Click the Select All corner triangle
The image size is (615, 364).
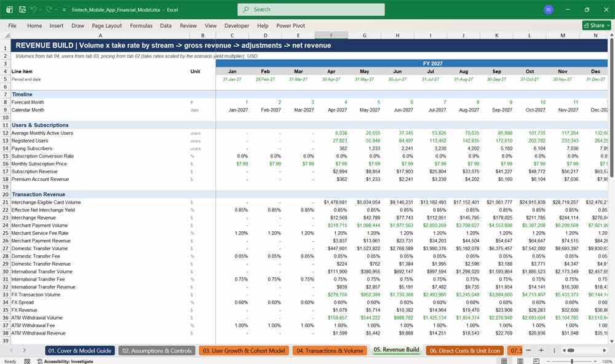(7, 35)
